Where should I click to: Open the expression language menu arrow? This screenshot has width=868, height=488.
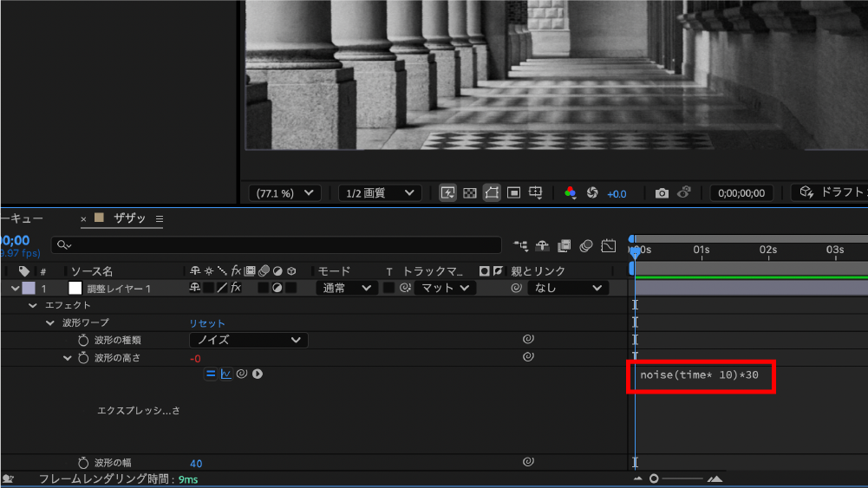(258, 374)
